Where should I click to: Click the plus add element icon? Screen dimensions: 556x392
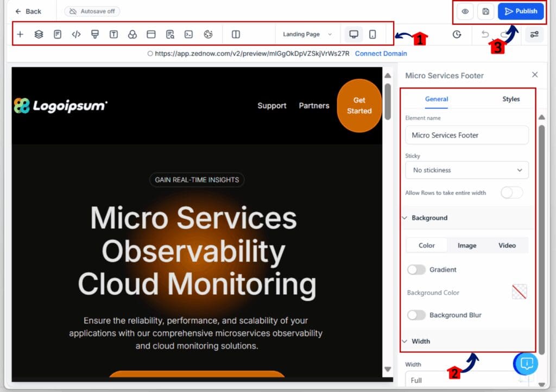(x=20, y=34)
